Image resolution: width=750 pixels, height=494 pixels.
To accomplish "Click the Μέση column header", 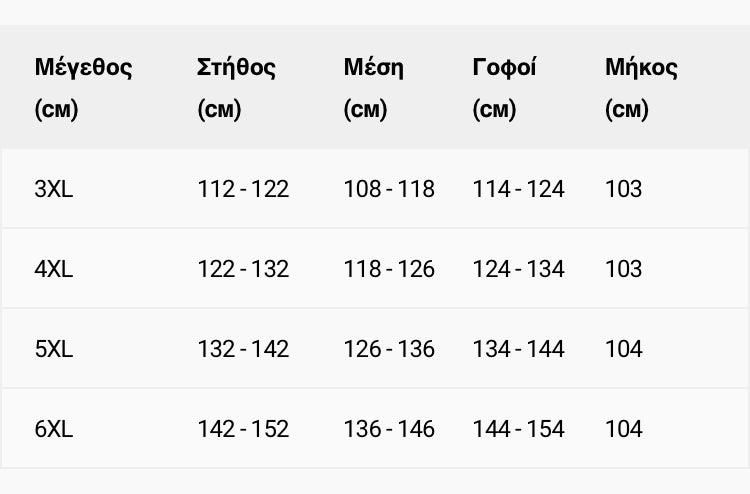I will click(x=374, y=88).
